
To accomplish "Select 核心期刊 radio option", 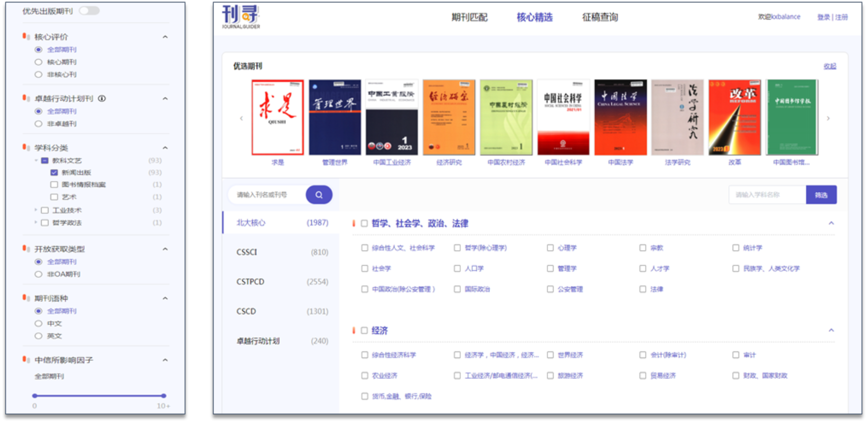I will pos(38,62).
